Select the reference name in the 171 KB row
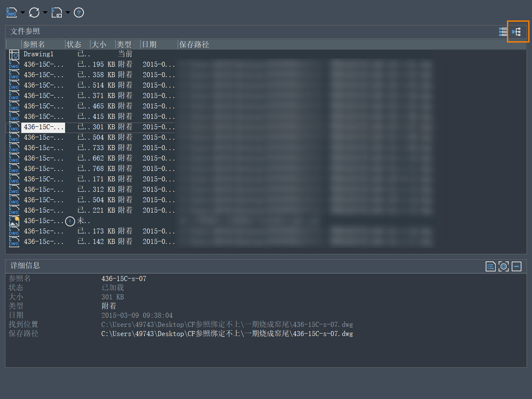Viewport: 532px width, 399px height. coord(43,179)
